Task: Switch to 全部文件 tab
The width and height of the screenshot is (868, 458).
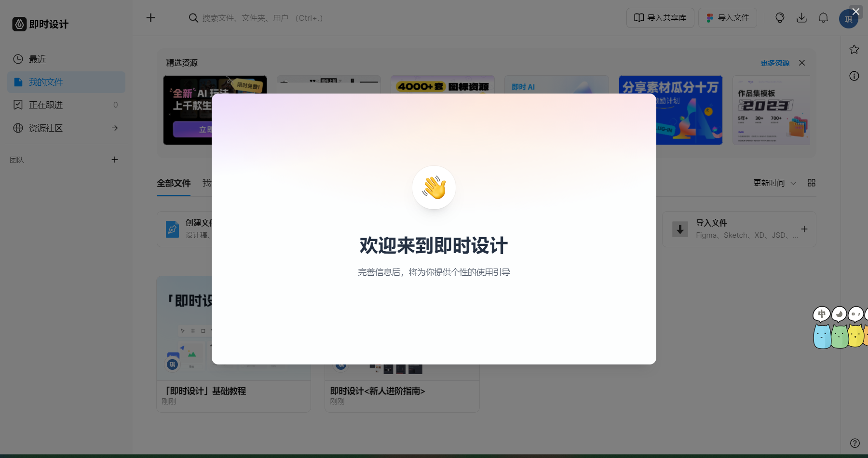Action: (x=174, y=183)
